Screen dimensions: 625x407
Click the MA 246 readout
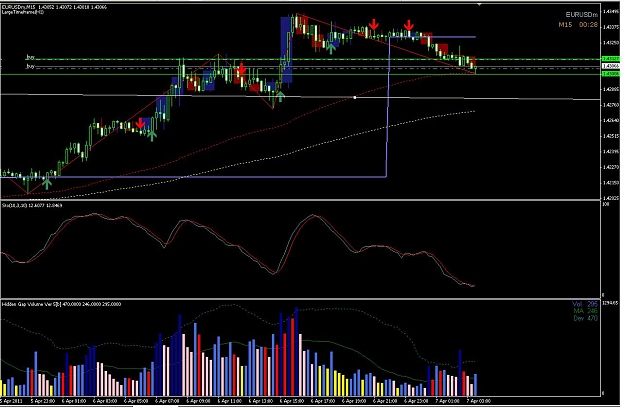click(x=586, y=311)
